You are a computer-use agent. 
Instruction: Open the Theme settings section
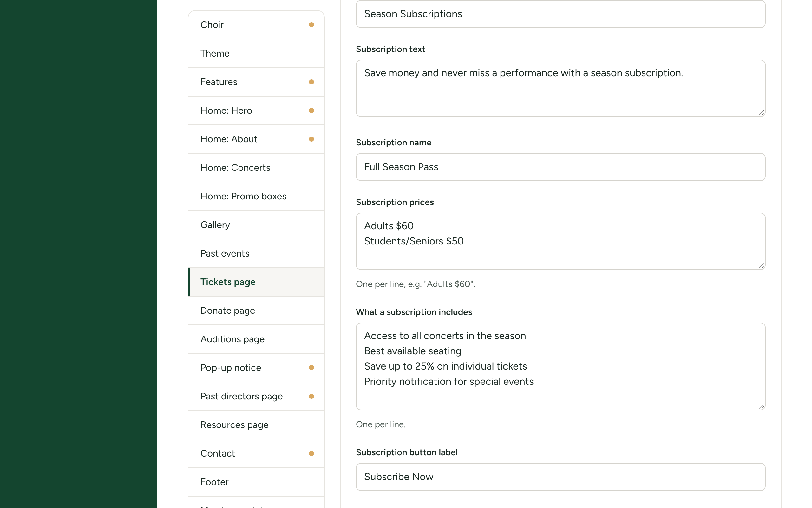point(256,53)
